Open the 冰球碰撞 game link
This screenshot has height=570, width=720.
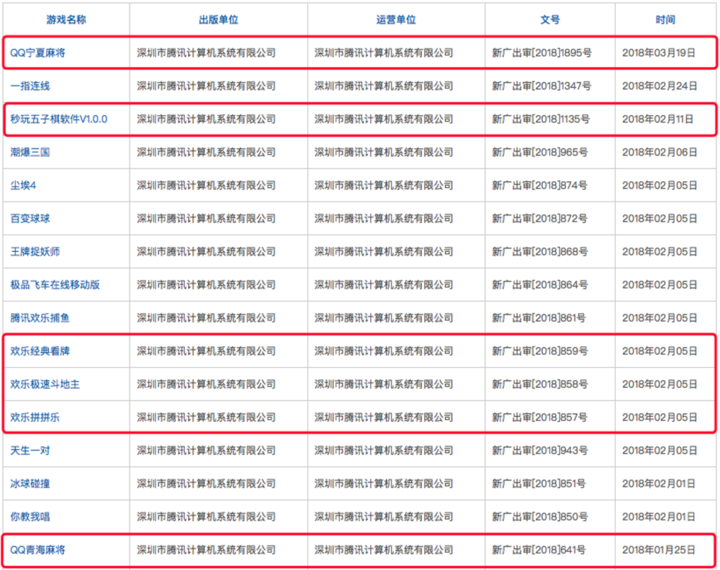pos(30,483)
